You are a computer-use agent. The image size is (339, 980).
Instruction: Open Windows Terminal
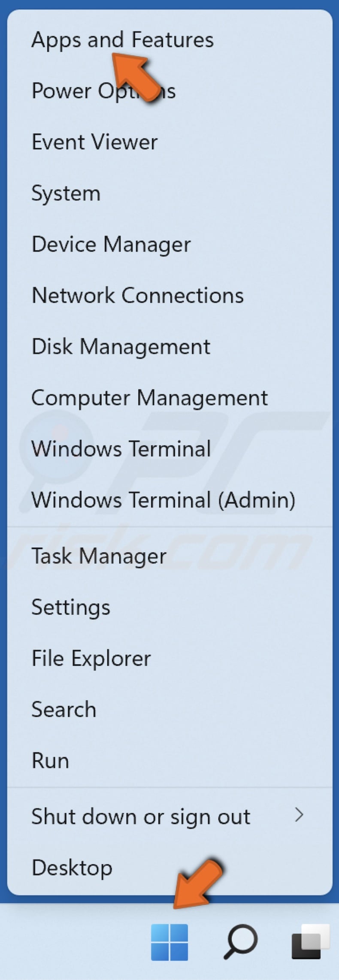121,448
